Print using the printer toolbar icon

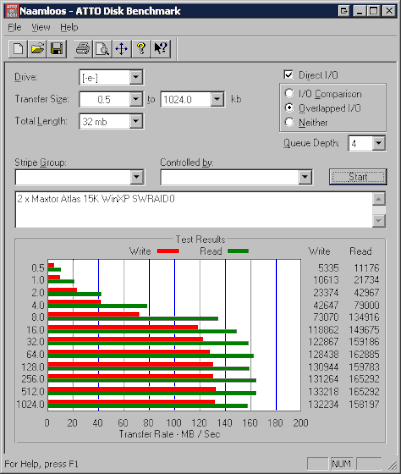[x=83, y=49]
